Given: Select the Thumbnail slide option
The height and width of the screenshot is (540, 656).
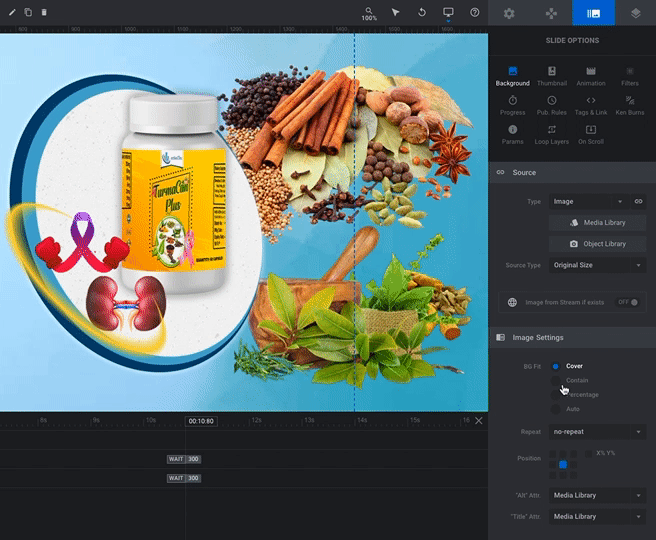Looking at the screenshot, I should tap(552, 76).
